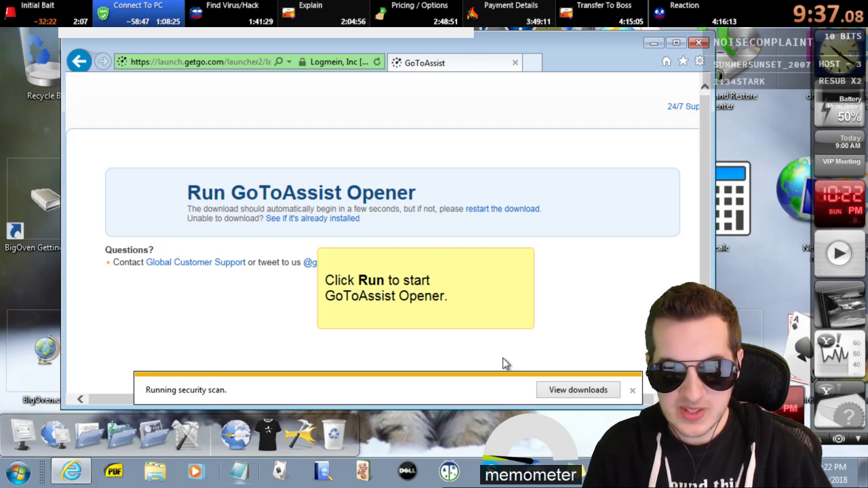
Task: Open the PDF app in the taskbar
Action: click(x=113, y=471)
